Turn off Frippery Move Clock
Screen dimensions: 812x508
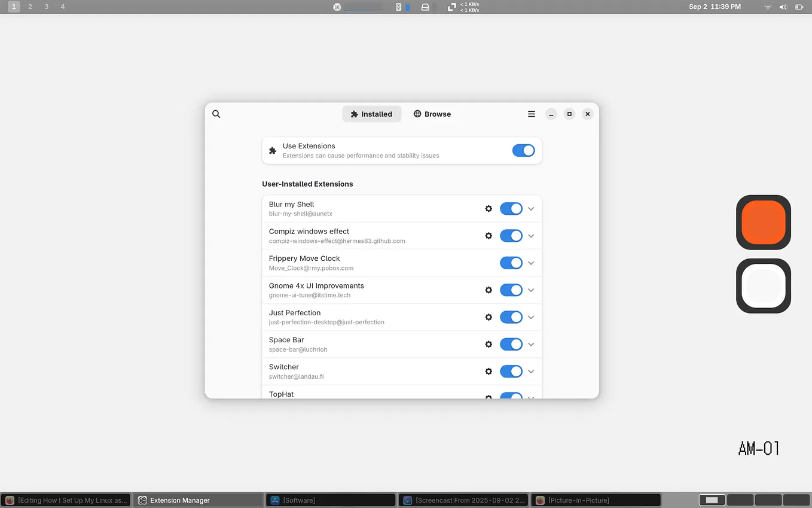511,263
